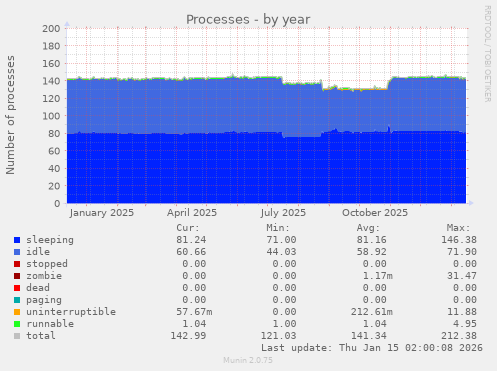Viewport: 497px width, 371px height.
Task: Click the 'October 2025' x-axis label
Action: click(x=375, y=213)
